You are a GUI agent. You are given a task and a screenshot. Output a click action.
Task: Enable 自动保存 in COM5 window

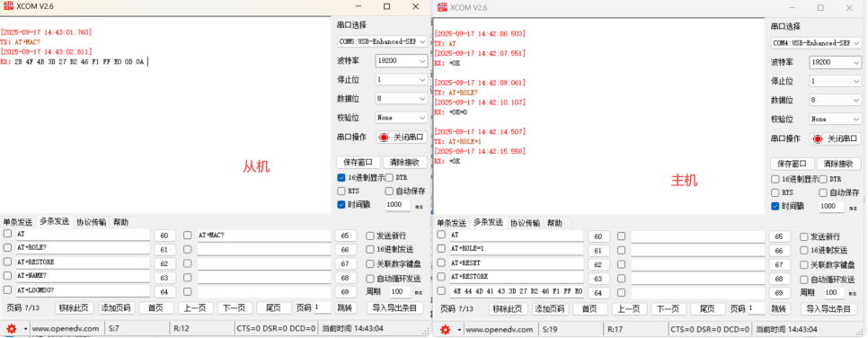(389, 191)
